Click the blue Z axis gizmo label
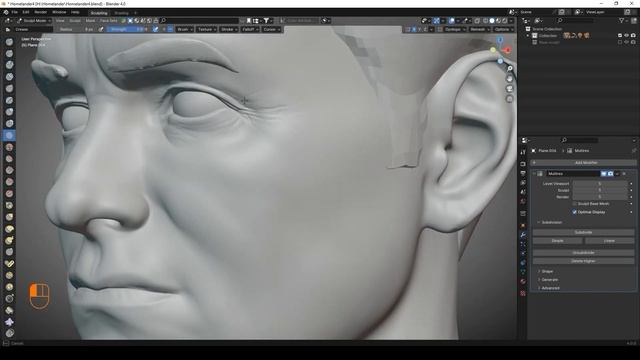 500,40
